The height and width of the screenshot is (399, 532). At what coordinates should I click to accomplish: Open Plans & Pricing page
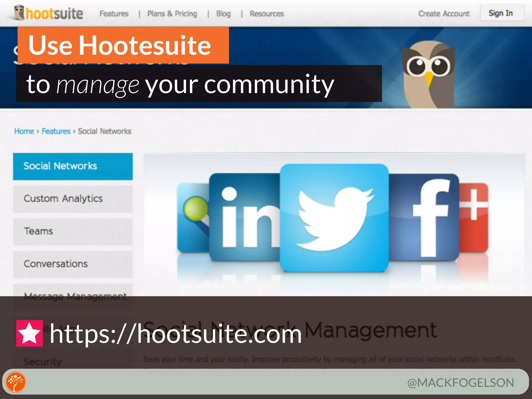[172, 14]
